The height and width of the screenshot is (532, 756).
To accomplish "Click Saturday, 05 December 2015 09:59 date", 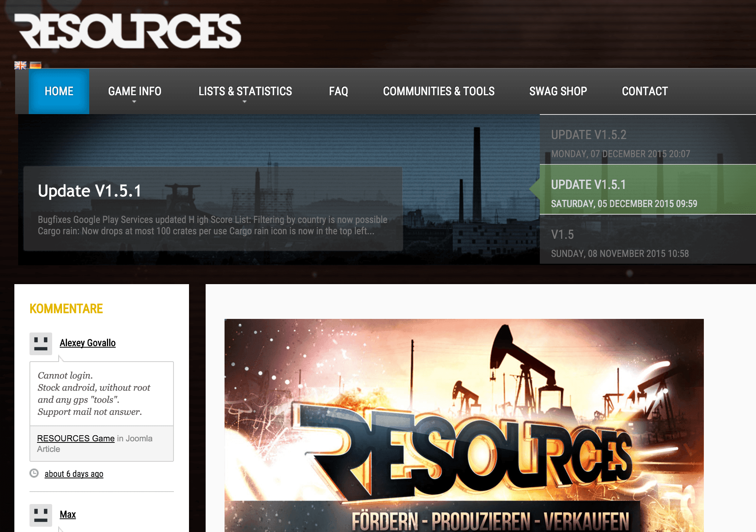I will pyautogui.click(x=624, y=204).
